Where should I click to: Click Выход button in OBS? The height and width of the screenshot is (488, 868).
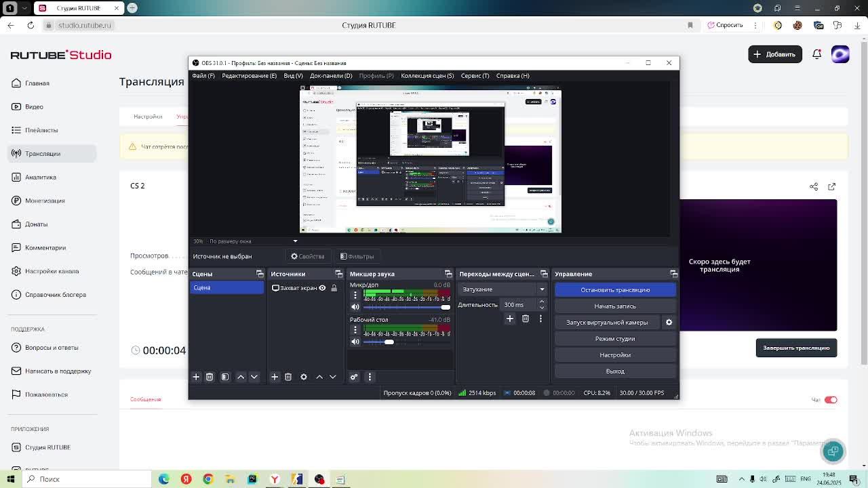tap(615, 371)
